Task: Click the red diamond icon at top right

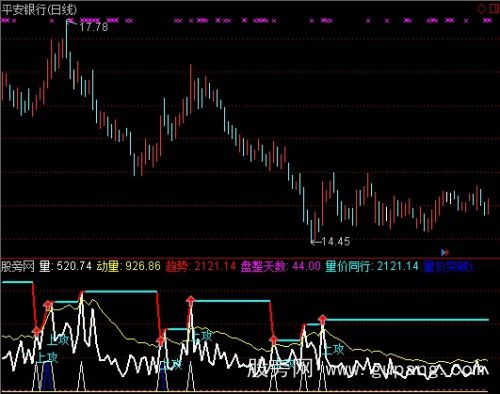Action: point(482,9)
